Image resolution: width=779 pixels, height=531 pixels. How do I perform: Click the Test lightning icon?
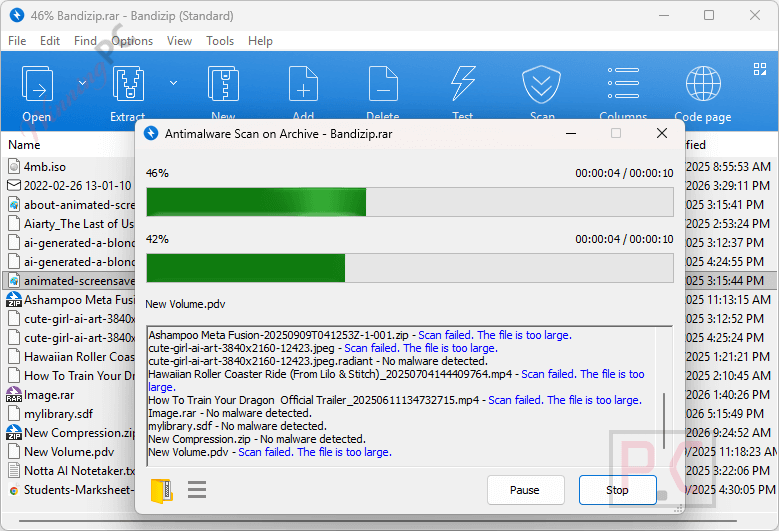coord(463,83)
